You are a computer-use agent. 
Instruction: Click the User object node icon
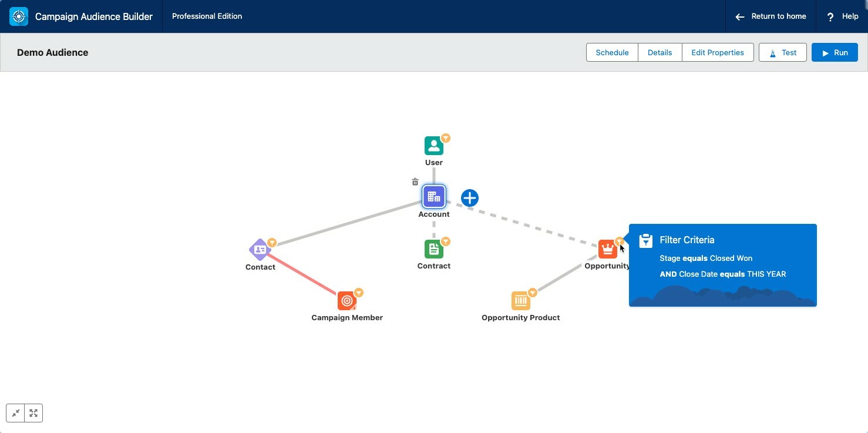[x=433, y=145]
